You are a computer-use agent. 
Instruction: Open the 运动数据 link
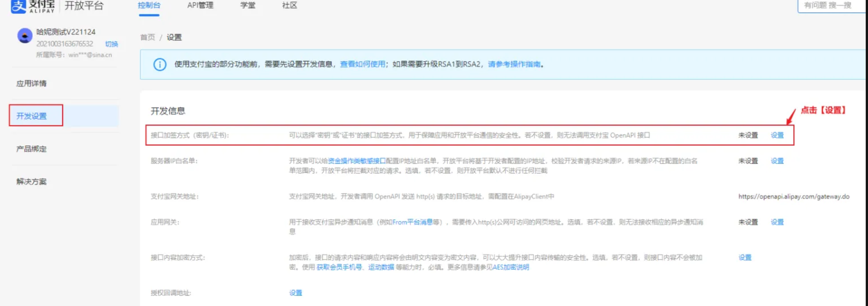tap(381, 267)
